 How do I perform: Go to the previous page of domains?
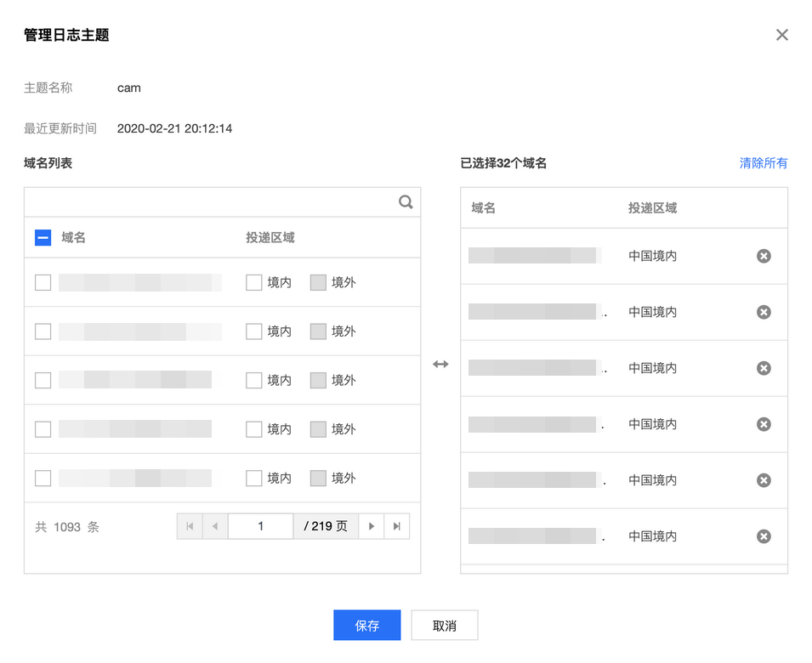click(x=214, y=526)
